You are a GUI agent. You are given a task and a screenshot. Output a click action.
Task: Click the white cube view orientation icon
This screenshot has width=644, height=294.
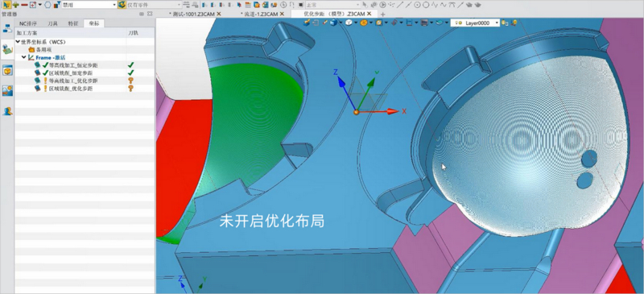(349, 23)
